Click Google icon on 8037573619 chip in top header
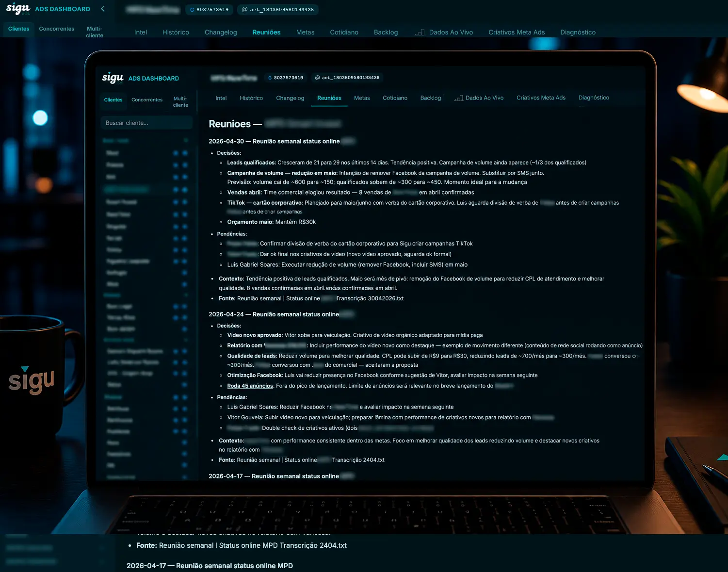Viewport: 728px width, 572px height. (x=192, y=10)
